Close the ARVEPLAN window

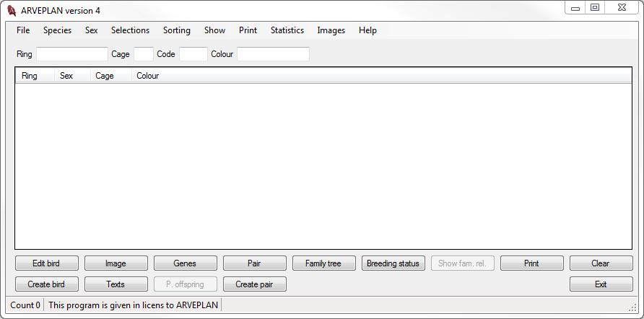click(622, 8)
